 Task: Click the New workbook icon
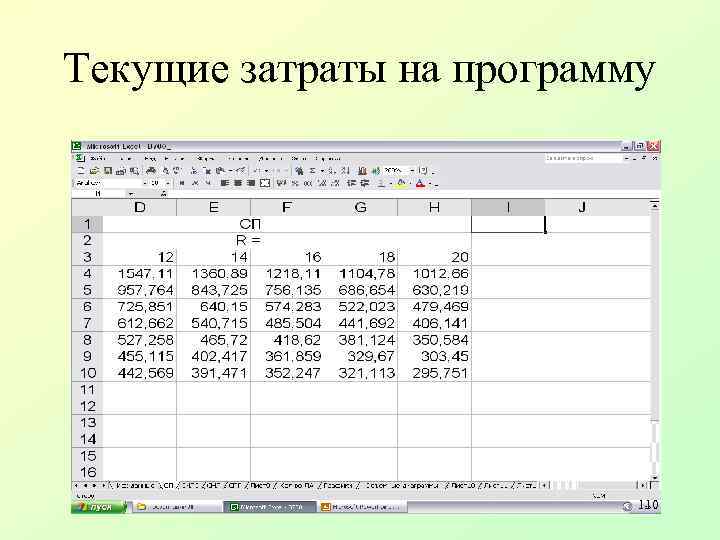(80, 171)
